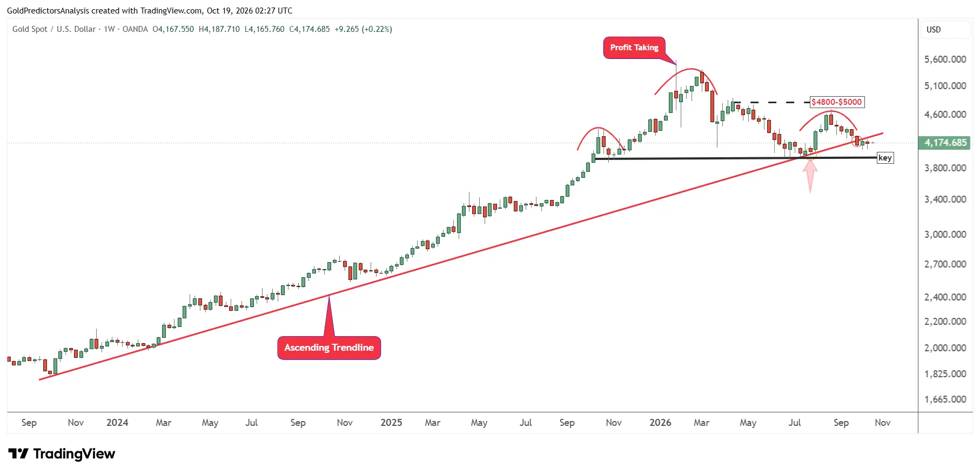980x474 pixels.
Task: Click the 2026 time axis label
Action: click(660, 423)
